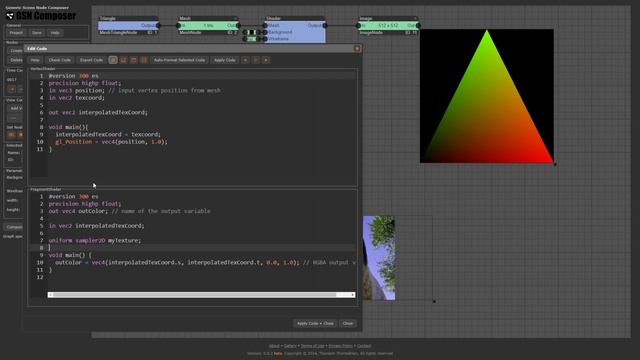Viewport: 640px width, 360px height.
Task: Select the first code layout icon in Edit Code toolbar
Action: (113, 60)
